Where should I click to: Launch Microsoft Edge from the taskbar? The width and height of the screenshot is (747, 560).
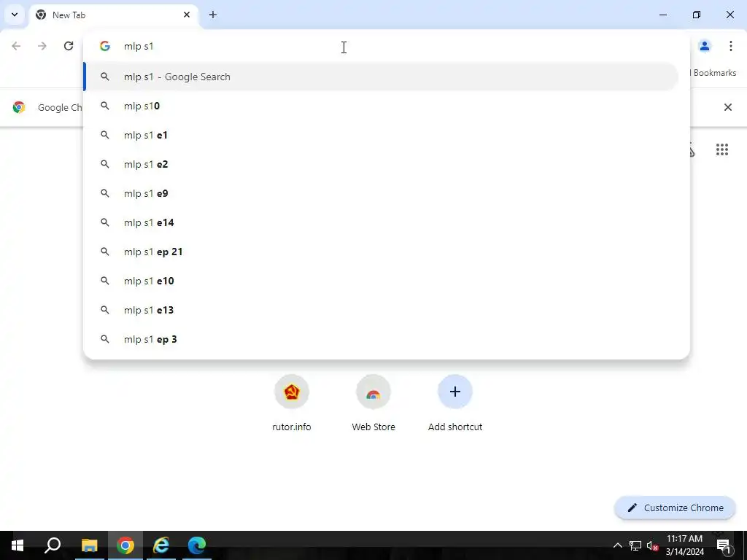coord(197,545)
